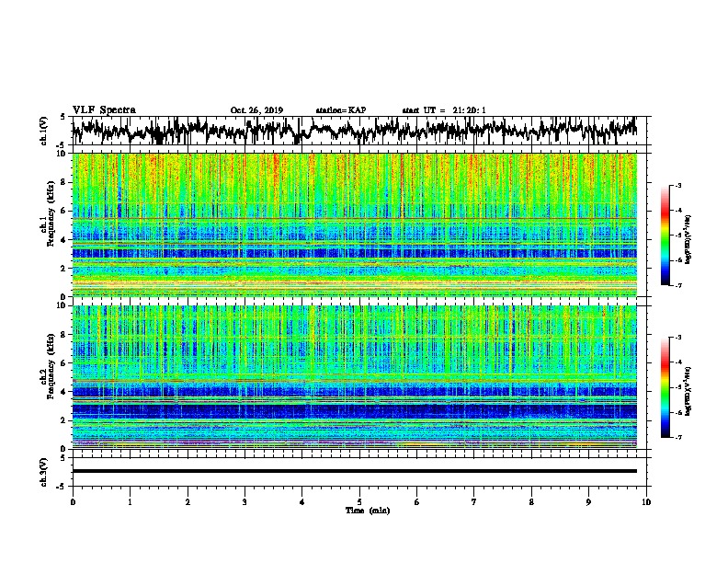Click time axis tick label "8"
728x563 pixels.
pyautogui.click(x=531, y=501)
